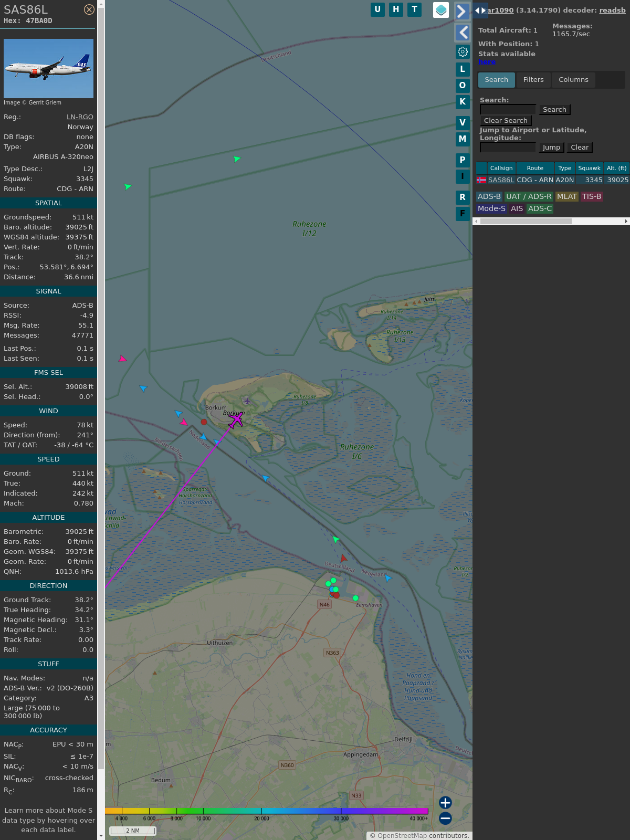Open the map settings gear icon
630x840 pixels.
[463, 51]
